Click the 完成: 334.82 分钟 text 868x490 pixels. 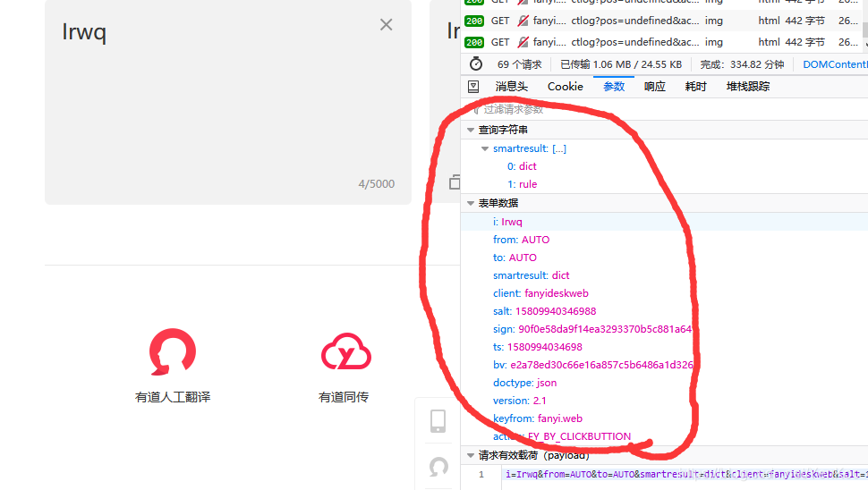click(x=742, y=64)
